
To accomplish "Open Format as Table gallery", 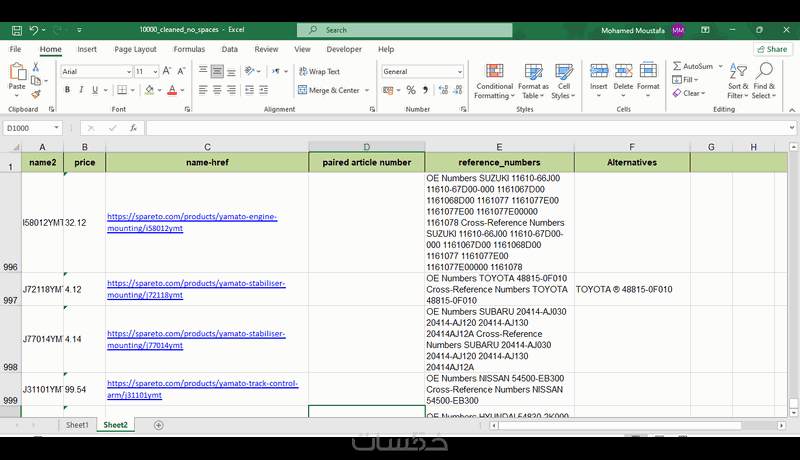I will 533,82.
